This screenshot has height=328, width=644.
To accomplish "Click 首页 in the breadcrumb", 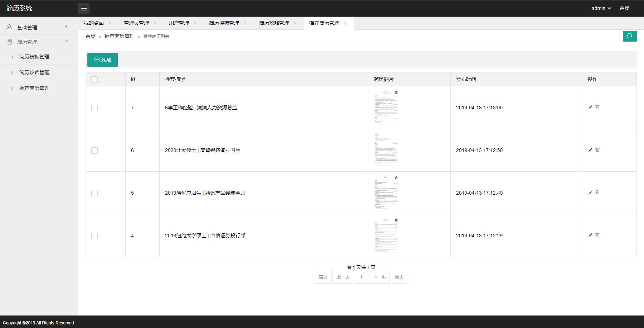I will (91, 36).
